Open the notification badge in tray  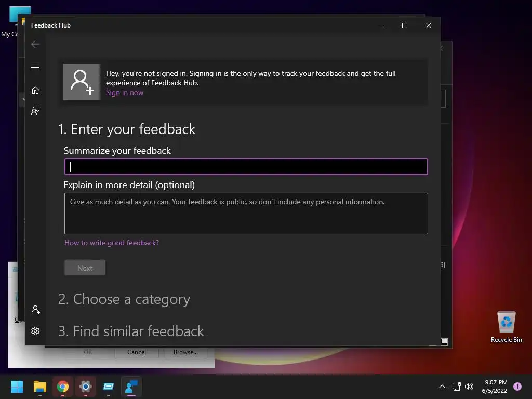(x=517, y=387)
